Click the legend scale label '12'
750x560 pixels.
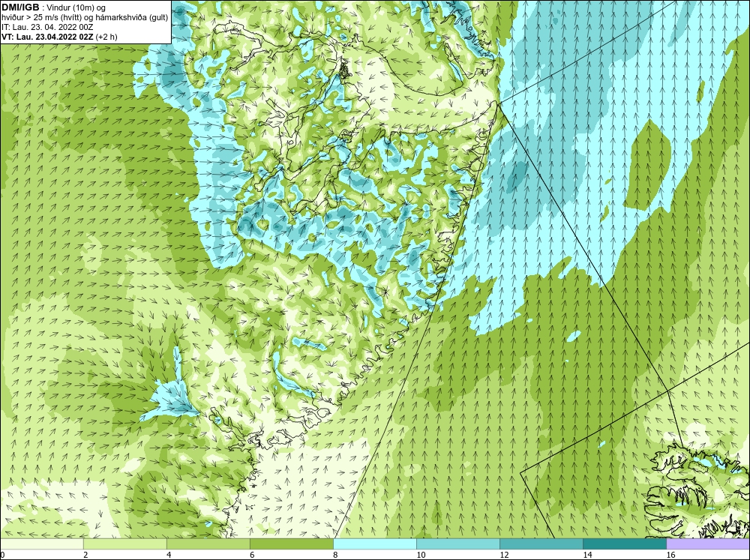(504, 555)
